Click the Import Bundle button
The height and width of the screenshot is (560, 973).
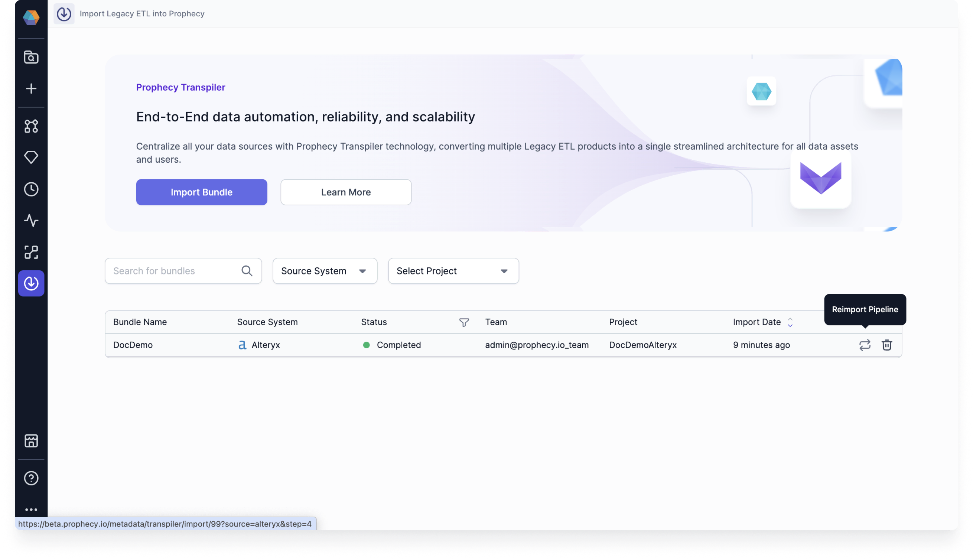202,192
